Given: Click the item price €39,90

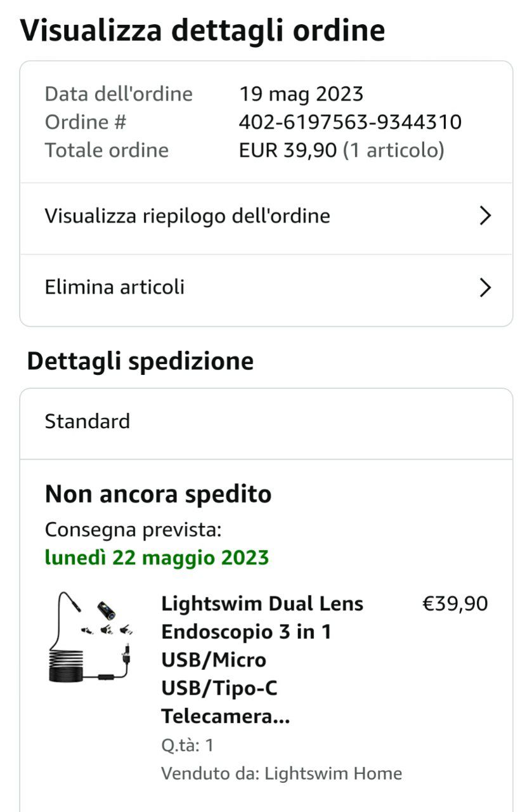Looking at the screenshot, I should coord(455,603).
